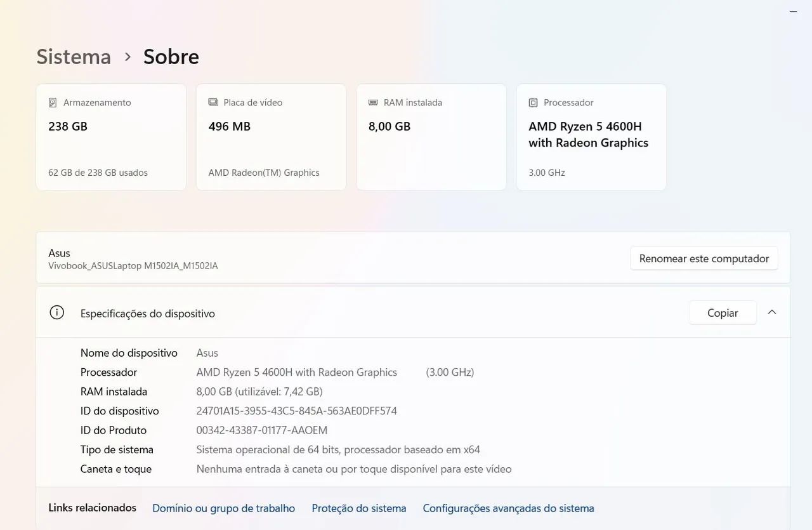
Task: Click the CPU icon beside Processador
Action: coord(533,103)
